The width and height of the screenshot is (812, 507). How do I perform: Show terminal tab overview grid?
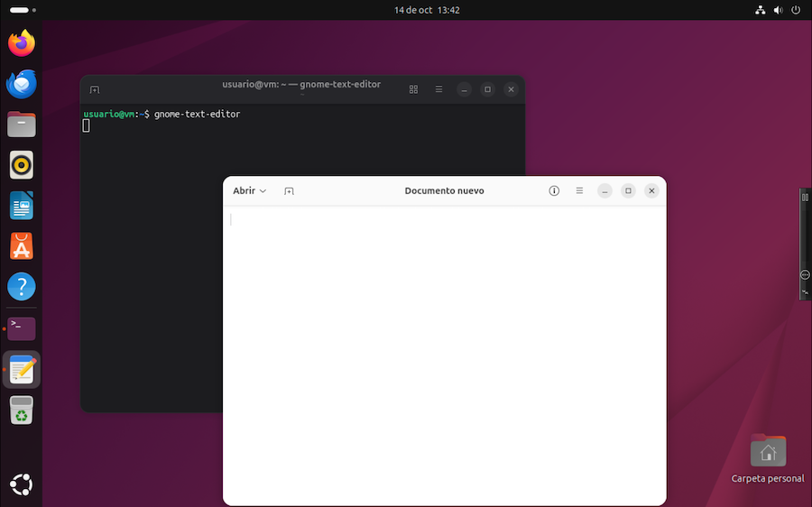pos(413,89)
